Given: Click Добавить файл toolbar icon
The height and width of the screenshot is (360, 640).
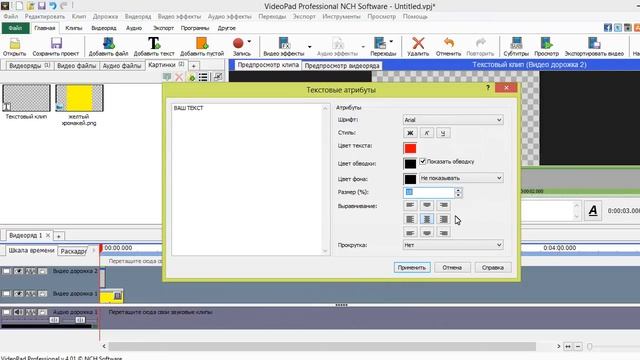Looking at the screenshot, I should [108, 44].
